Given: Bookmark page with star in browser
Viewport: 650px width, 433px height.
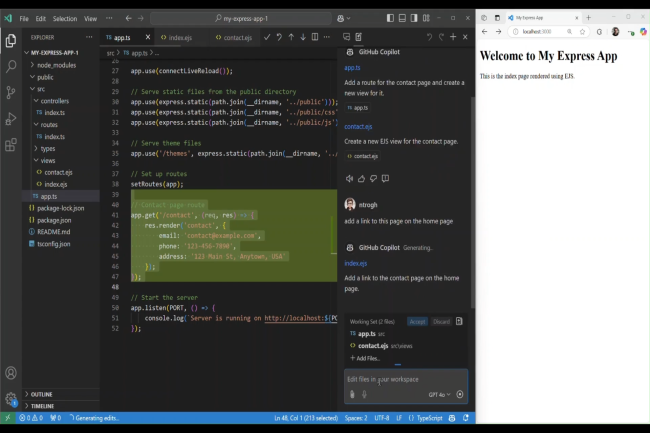Looking at the screenshot, I should pos(582,31).
